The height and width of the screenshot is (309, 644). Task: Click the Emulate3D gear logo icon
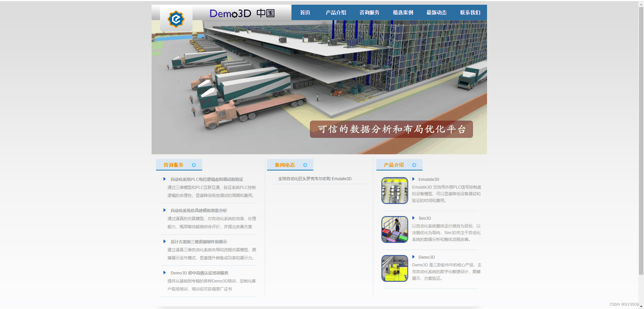point(176,19)
